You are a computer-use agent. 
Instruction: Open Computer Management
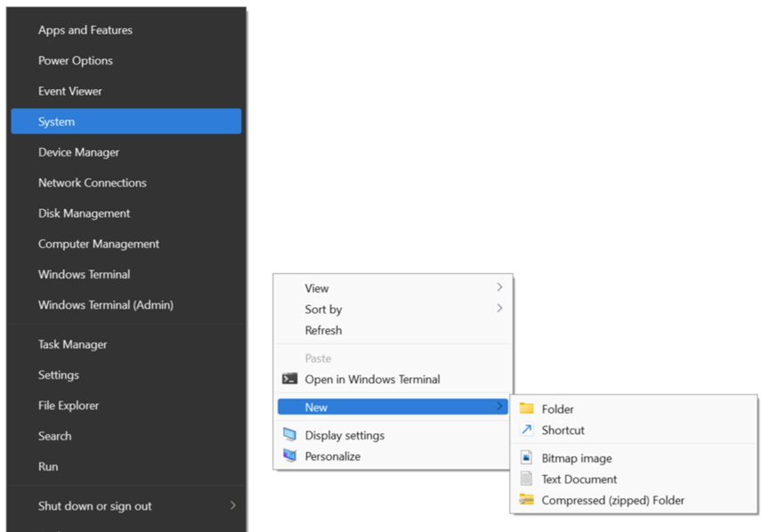coord(126,244)
